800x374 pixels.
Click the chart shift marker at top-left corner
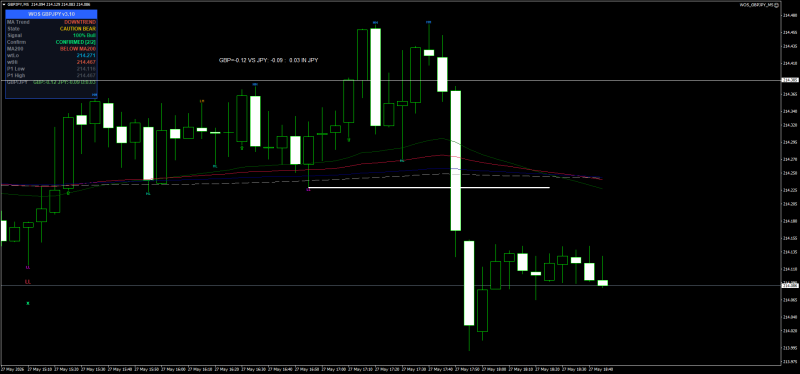tap(3, 5)
